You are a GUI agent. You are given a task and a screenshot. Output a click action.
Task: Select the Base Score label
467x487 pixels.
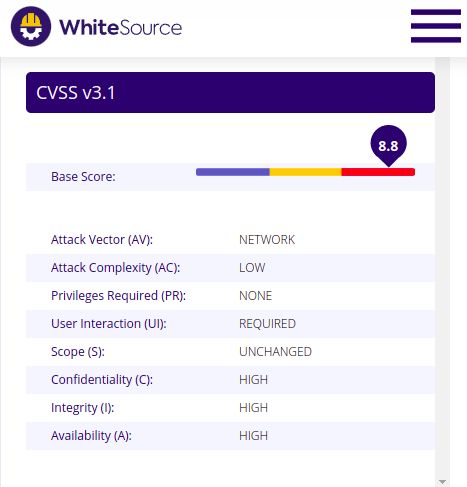coord(83,177)
